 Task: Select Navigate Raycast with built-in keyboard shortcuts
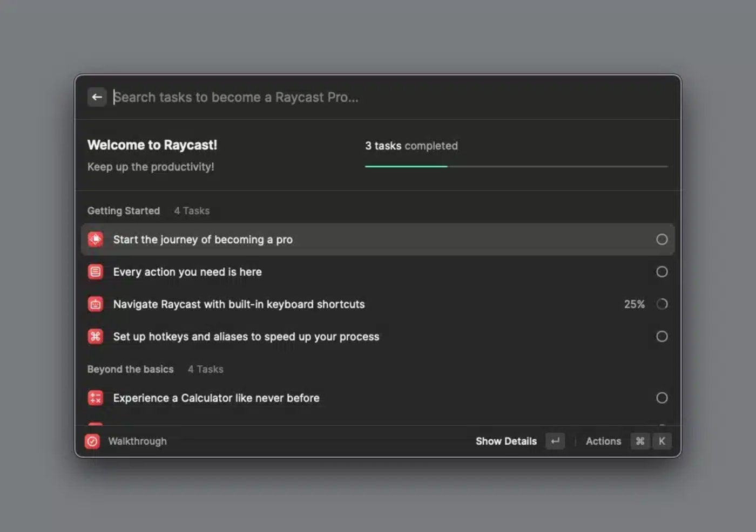click(378, 304)
